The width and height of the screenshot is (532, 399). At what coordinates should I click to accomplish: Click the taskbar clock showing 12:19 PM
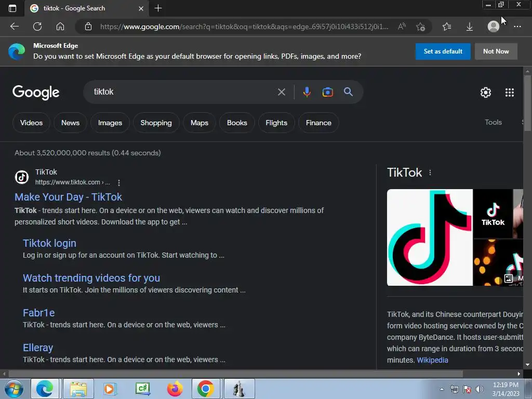pos(506,389)
